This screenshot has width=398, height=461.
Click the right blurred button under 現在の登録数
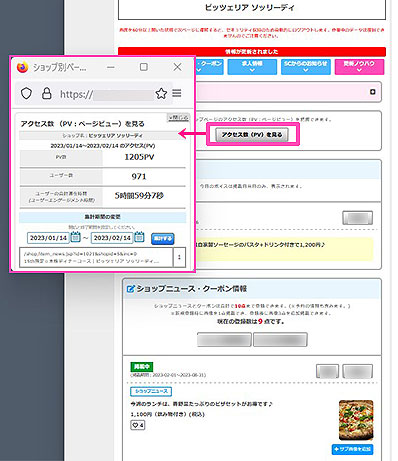coord(280,340)
